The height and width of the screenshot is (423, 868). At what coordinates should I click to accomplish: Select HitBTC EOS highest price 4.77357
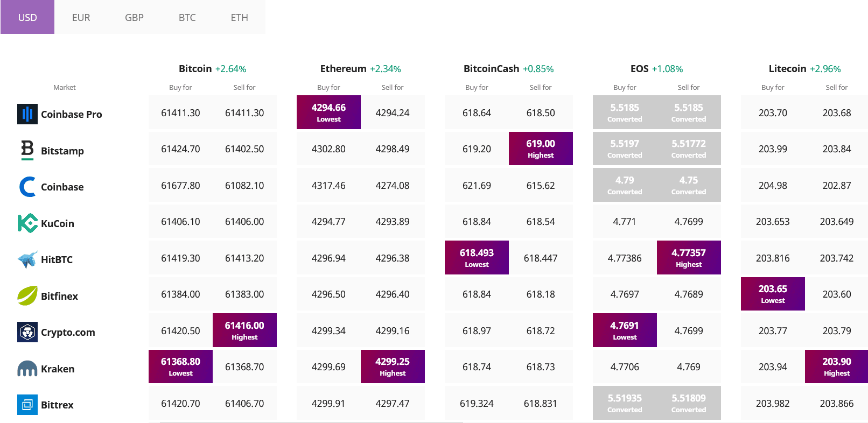(689, 257)
